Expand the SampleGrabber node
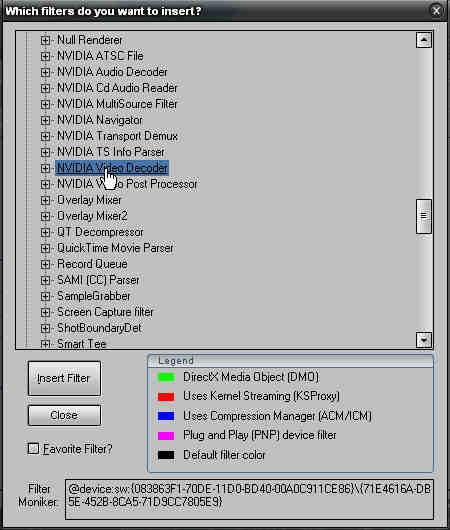The width and height of the screenshot is (450, 530). [45, 296]
